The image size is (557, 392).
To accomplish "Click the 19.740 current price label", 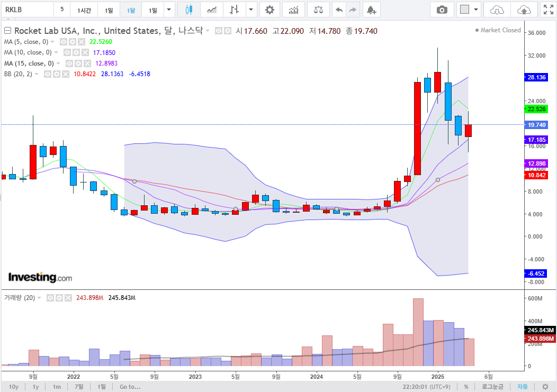I will tap(536, 125).
